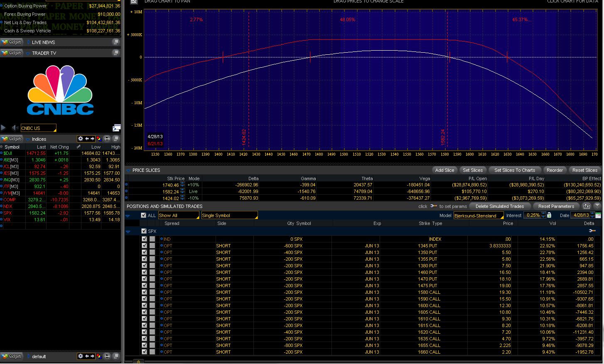Detach the LIVE NEWS gadget
The image size is (604, 364).
coord(116,42)
